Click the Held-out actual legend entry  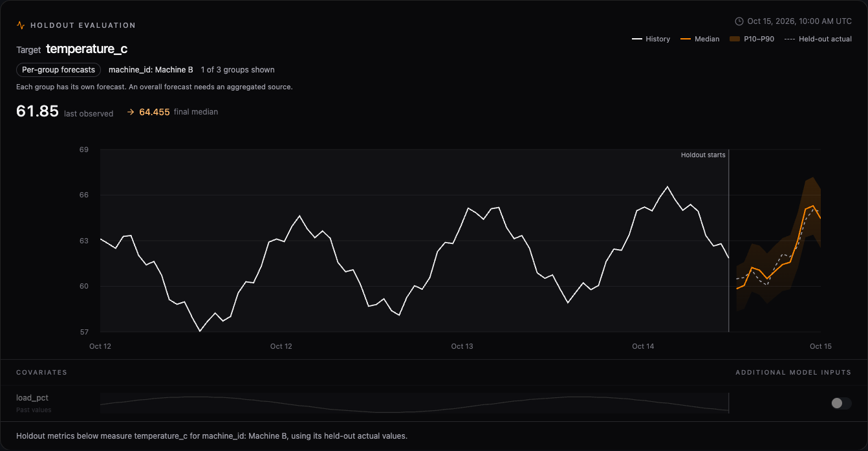pos(818,39)
